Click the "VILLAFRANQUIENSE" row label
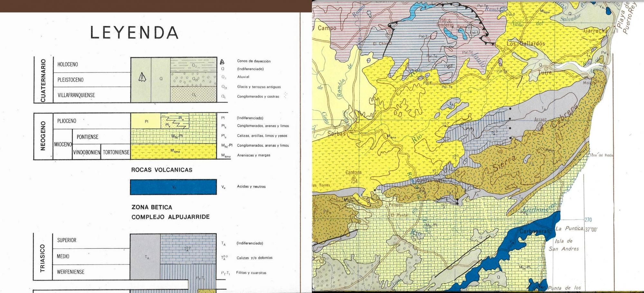644x293 pixels. point(76,95)
